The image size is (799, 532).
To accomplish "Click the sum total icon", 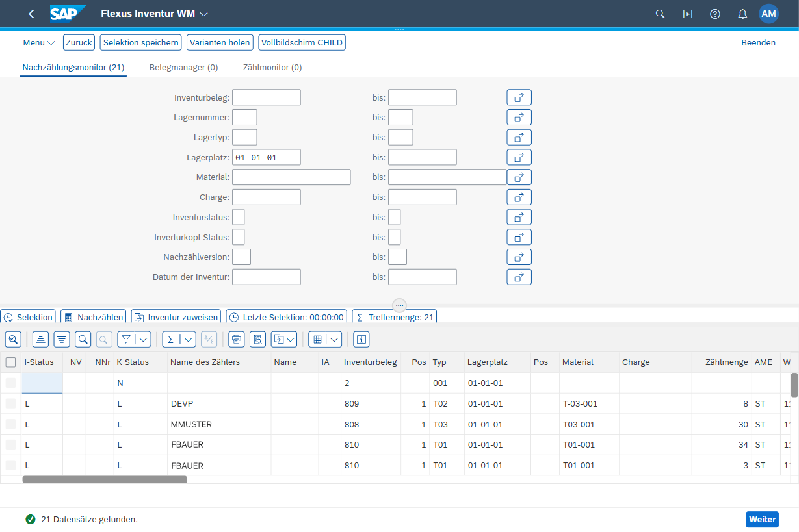I will tap(170, 339).
